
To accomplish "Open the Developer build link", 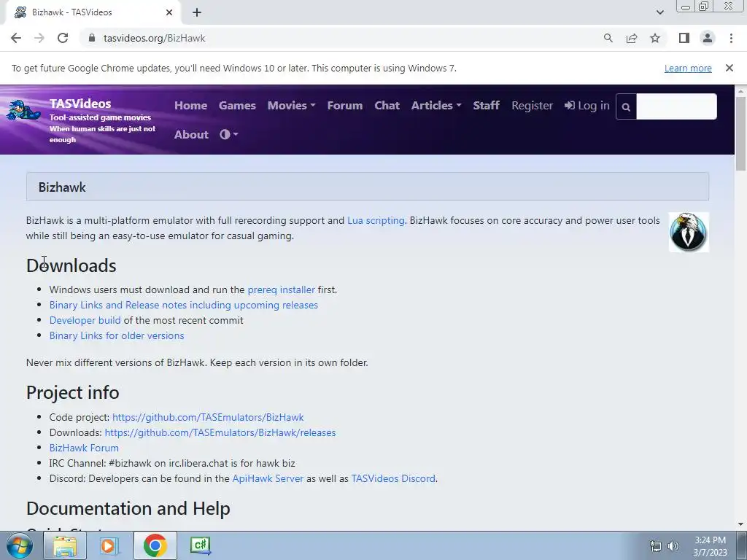I will pyautogui.click(x=85, y=320).
